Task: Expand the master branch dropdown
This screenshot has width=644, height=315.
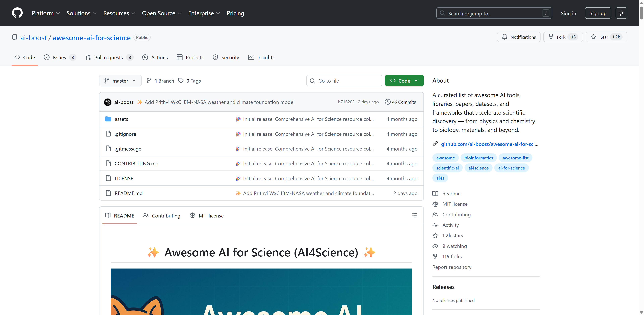Action: 120,81
